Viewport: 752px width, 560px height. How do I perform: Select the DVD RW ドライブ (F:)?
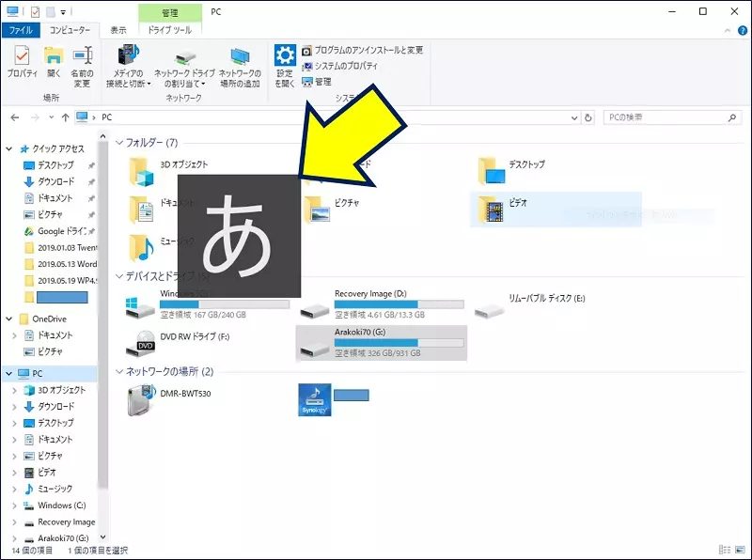pyautogui.click(x=179, y=343)
